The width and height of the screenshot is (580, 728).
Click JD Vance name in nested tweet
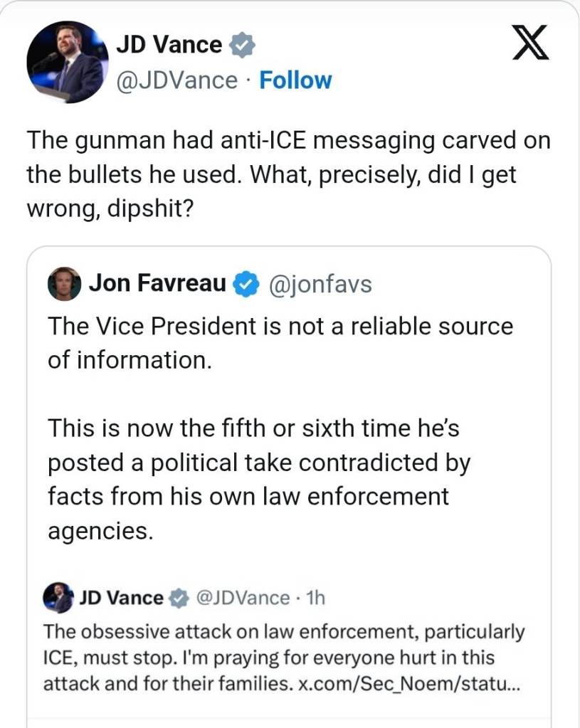click(x=121, y=598)
